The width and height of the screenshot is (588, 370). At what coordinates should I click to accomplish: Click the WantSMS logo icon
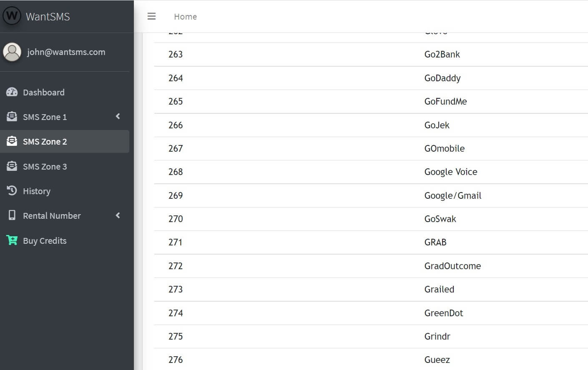tap(12, 16)
